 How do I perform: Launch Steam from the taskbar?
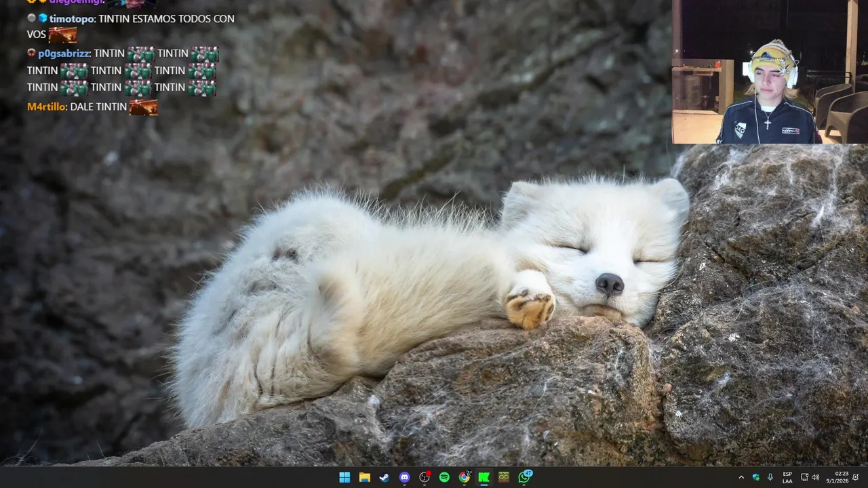(384, 477)
